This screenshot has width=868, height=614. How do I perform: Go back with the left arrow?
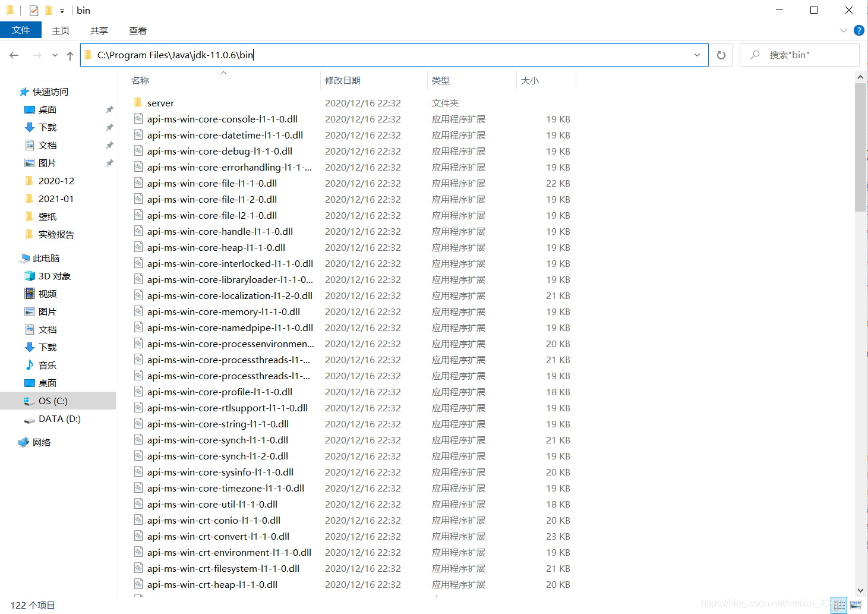coord(14,55)
